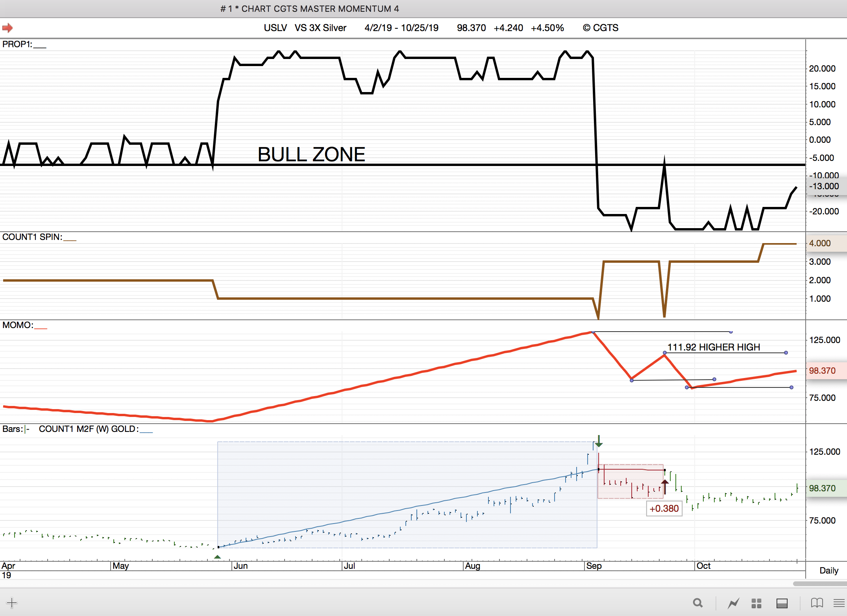Click the +0.380 trade result label
This screenshot has width=847, height=616.
(664, 509)
